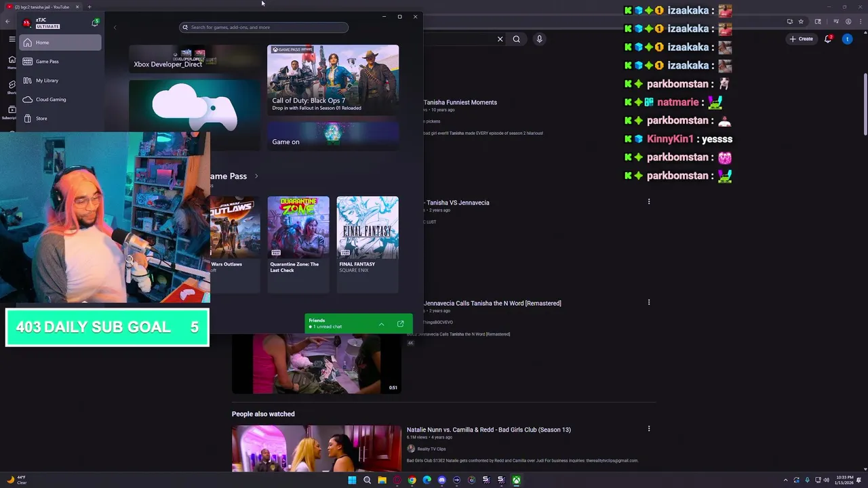The image size is (868, 488).
Task: Open Xbox Developer_Direct banner
Action: [x=195, y=59]
